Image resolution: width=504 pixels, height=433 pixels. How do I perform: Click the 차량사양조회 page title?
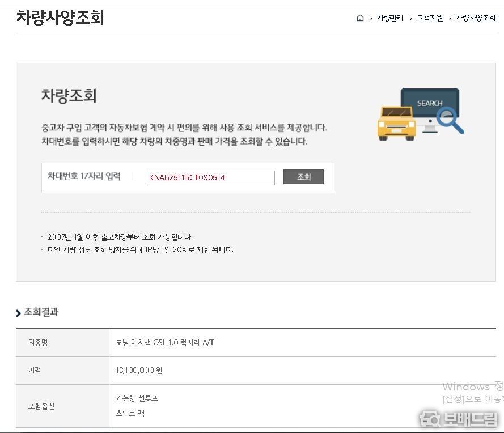click(60, 18)
